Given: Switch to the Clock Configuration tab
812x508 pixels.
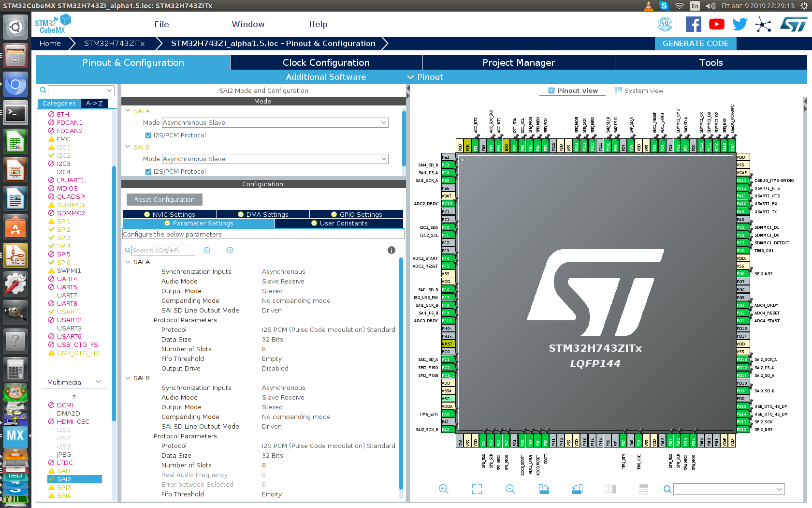Looking at the screenshot, I should 326,62.
